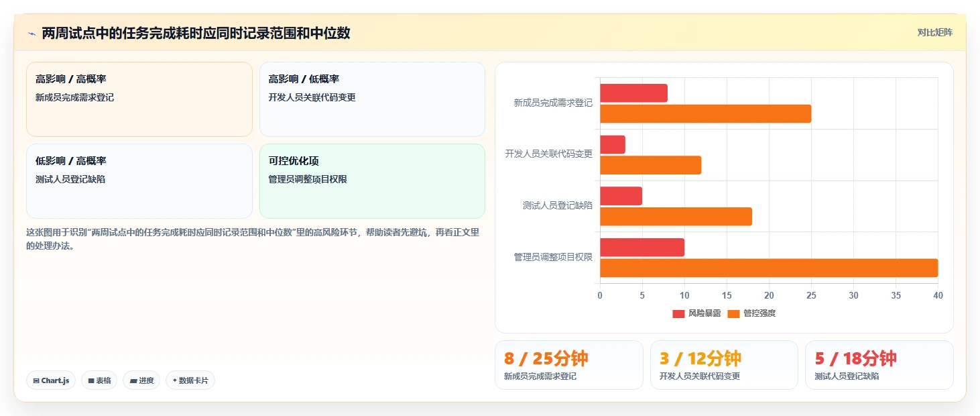Click the 表格 tag pill

[x=99, y=380]
